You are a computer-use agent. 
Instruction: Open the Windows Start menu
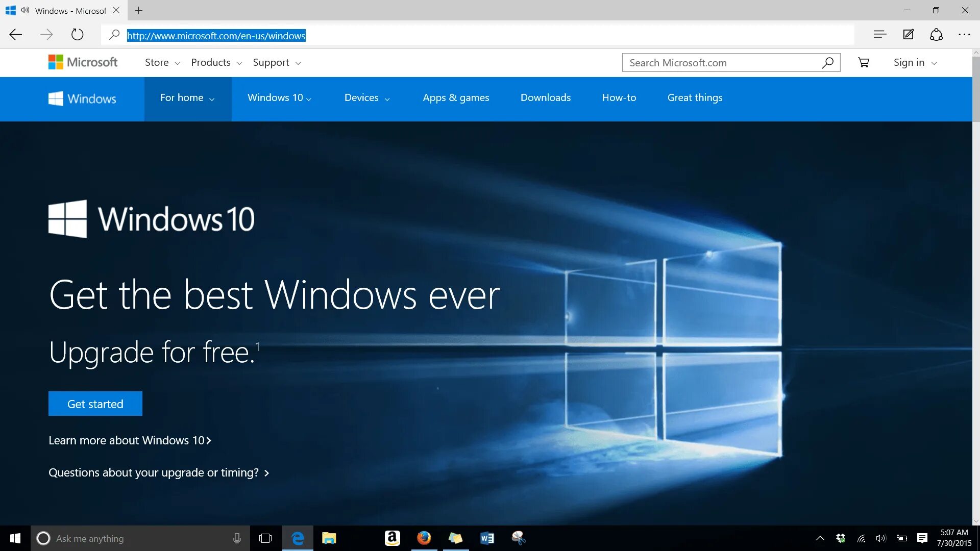15,538
